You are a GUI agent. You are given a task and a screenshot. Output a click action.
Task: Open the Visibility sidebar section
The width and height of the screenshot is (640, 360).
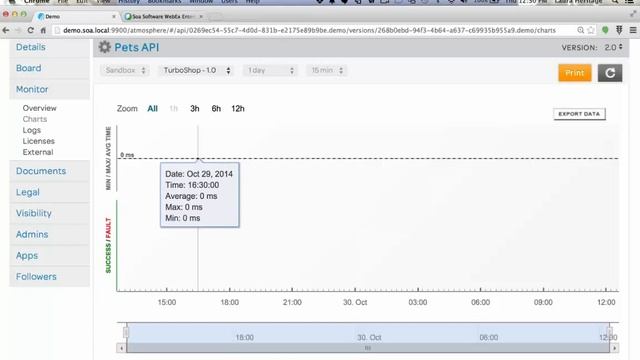coord(49,213)
